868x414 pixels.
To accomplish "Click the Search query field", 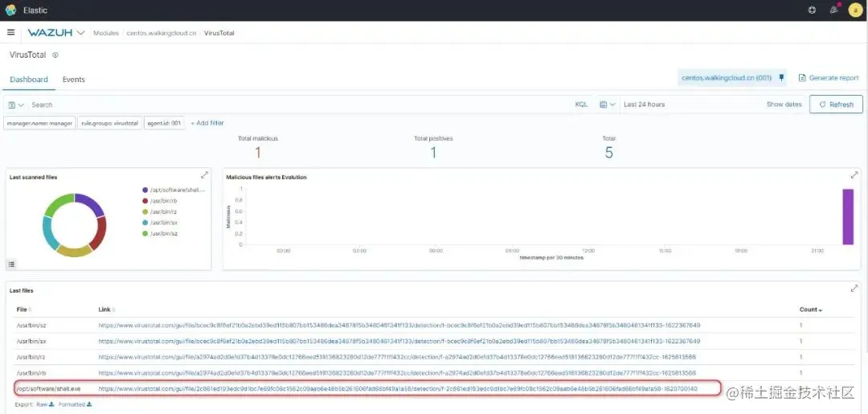I will [299, 105].
